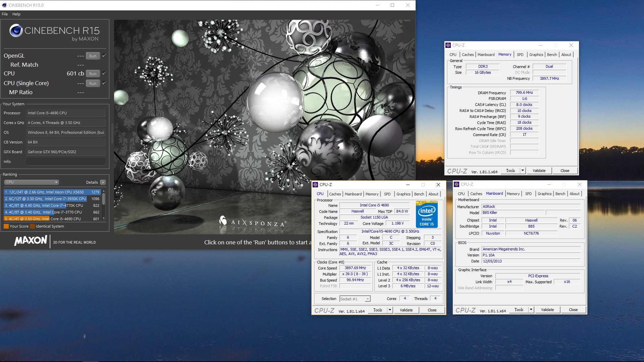The width and height of the screenshot is (644, 362).
Task: Click the Identical System color swatch
Action: 32,226
